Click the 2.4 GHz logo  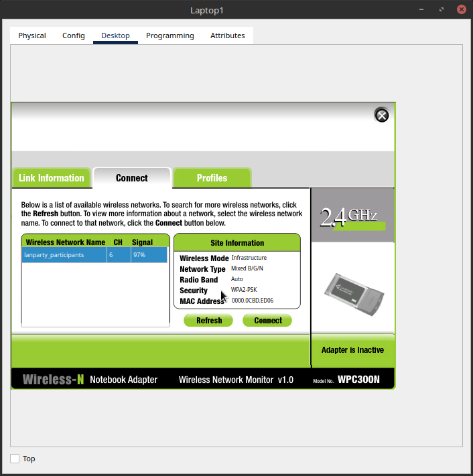(348, 216)
